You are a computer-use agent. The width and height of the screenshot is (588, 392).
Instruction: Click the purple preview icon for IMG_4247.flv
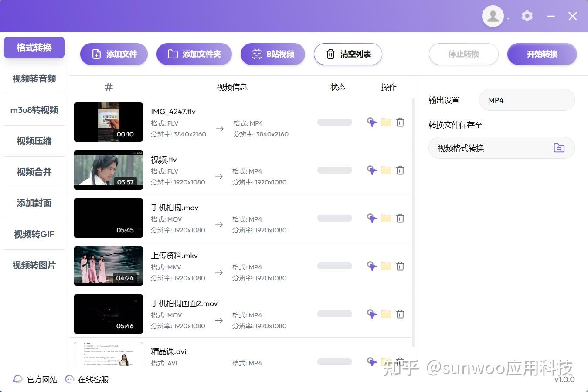coord(371,122)
